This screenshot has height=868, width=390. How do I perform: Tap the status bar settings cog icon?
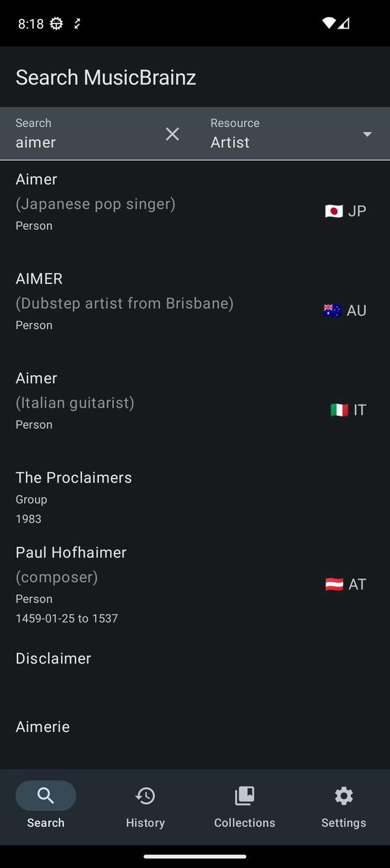[x=57, y=23]
